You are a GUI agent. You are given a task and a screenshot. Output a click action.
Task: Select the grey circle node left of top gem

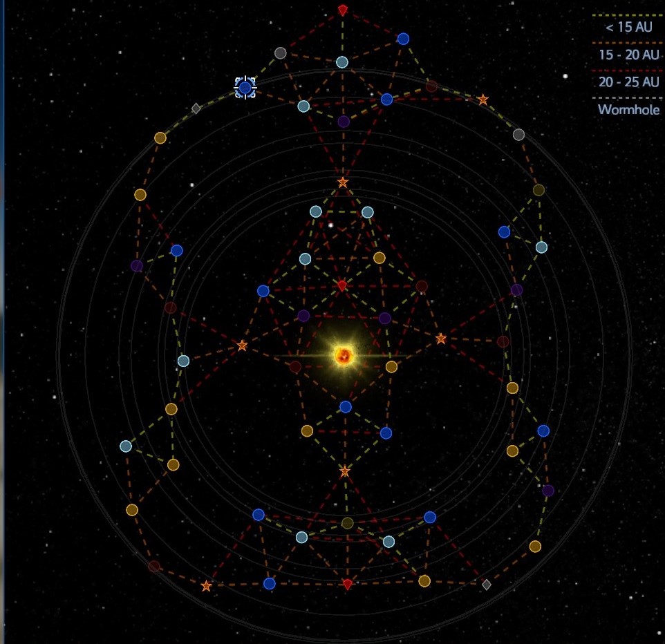click(280, 53)
